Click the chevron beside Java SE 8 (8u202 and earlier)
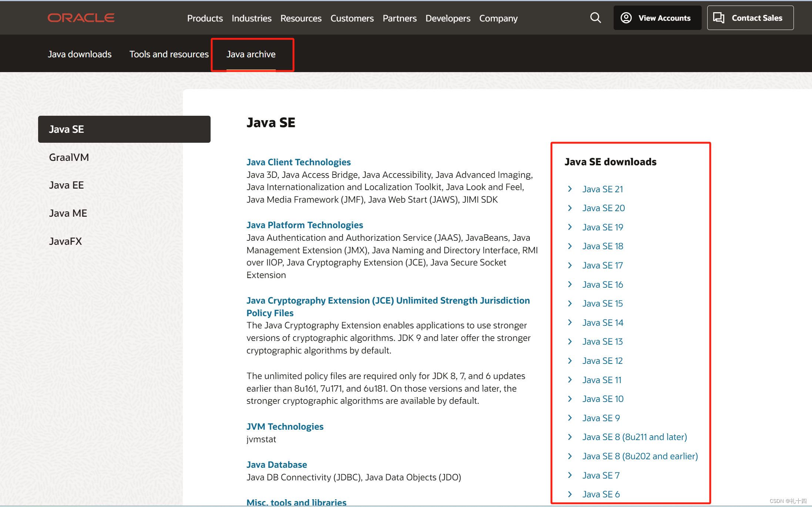812x507 pixels. click(x=570, y=456)
